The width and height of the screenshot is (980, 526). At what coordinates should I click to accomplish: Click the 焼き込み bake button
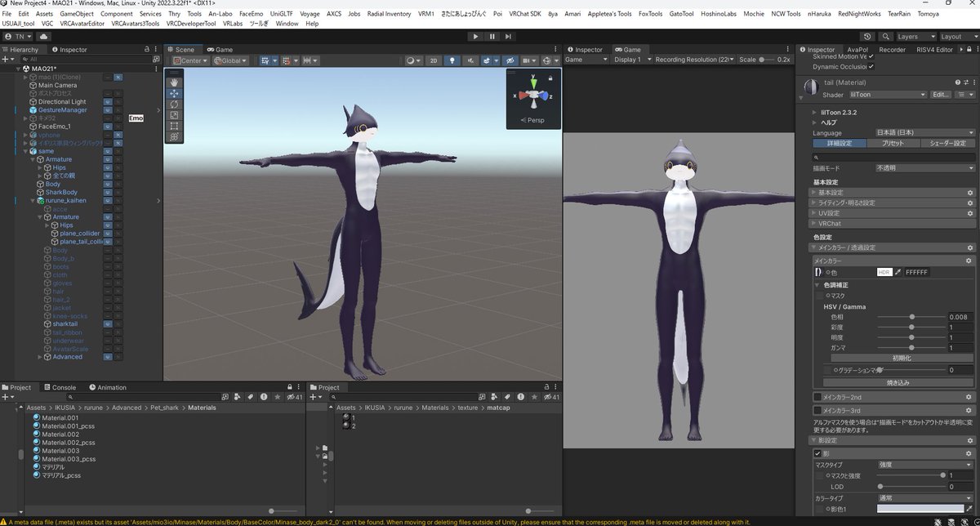tap(898, 381)
